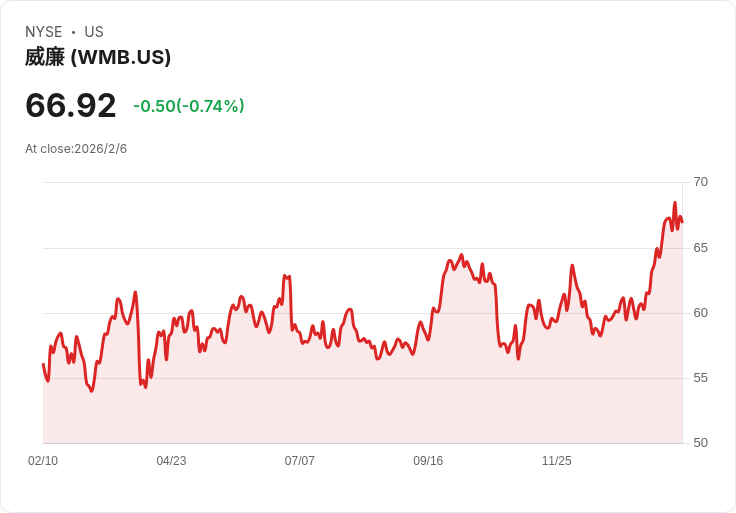This screenshot has width=736, height=513.
Task: Select the green -0.50(-0.74%) change value
Action: click(x=188, y=106)
